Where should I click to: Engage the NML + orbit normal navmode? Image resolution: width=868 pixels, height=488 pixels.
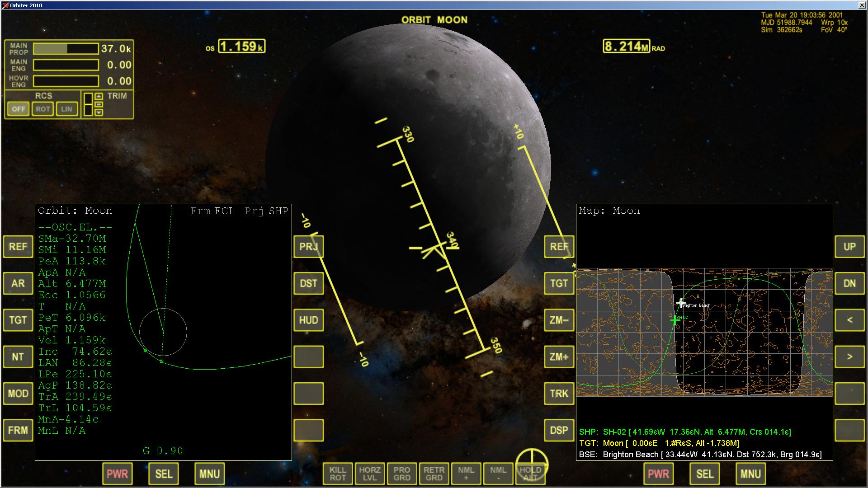466,474
